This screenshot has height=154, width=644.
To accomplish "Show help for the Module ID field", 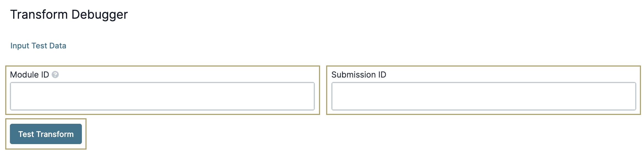I will click(55, 75).
